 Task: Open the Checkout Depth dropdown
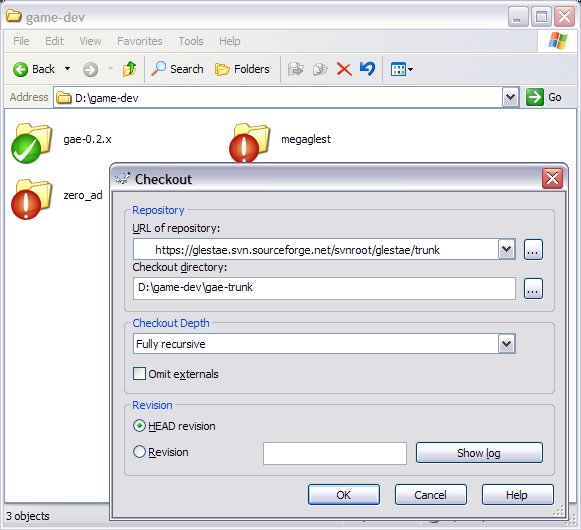507,344
